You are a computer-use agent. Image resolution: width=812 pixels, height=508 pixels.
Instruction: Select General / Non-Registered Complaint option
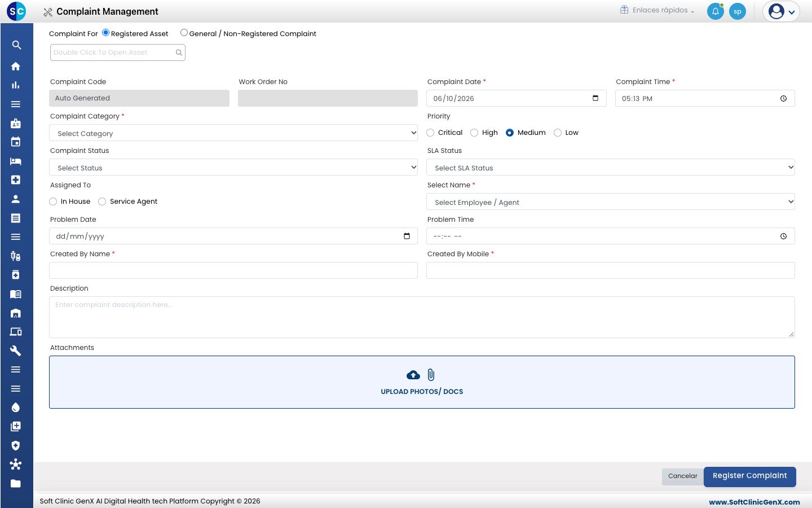tap(184, 33)
